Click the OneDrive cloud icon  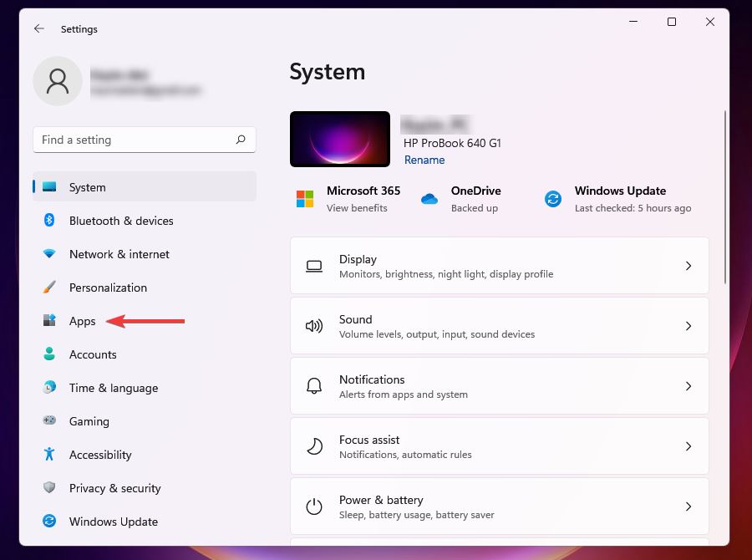point(429,199)
